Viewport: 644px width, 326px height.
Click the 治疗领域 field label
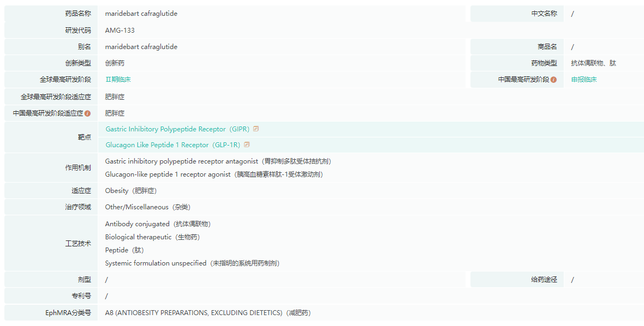click(78, 207)
